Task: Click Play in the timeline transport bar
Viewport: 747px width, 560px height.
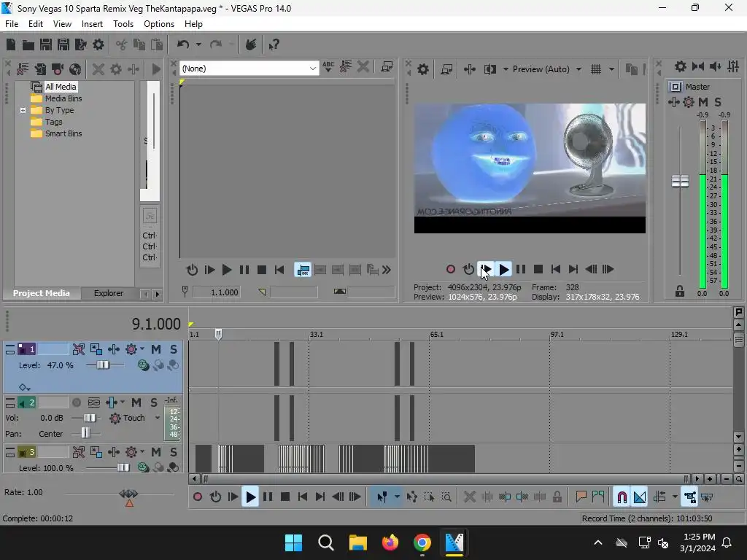Action: (250, 497)
